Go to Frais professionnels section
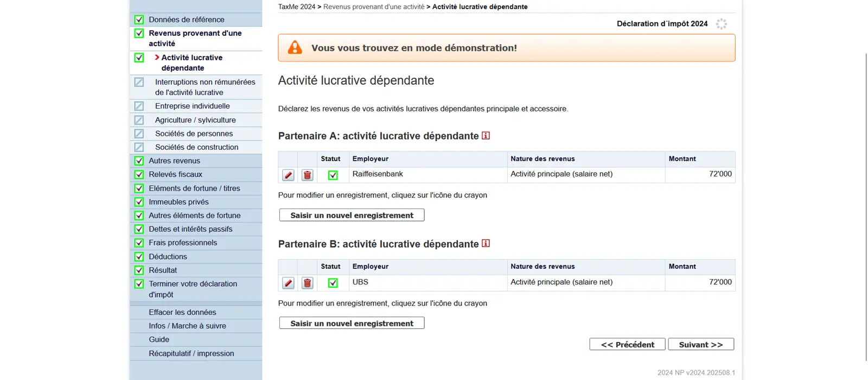The height and width of the screenshot is (380, 868). [x=183, y=243]
